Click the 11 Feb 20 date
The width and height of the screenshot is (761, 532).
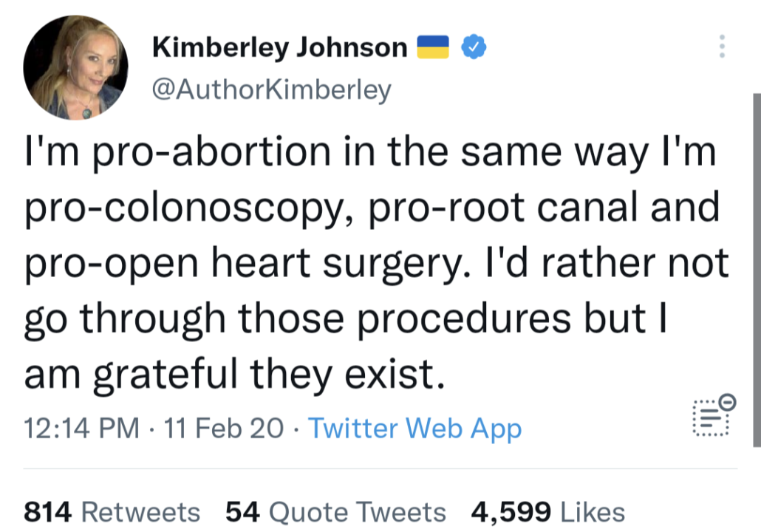226,429
